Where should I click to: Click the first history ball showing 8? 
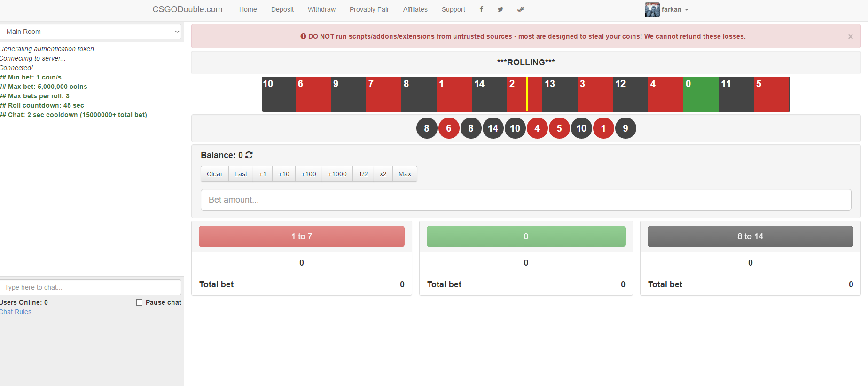click(x=427, y=128)
